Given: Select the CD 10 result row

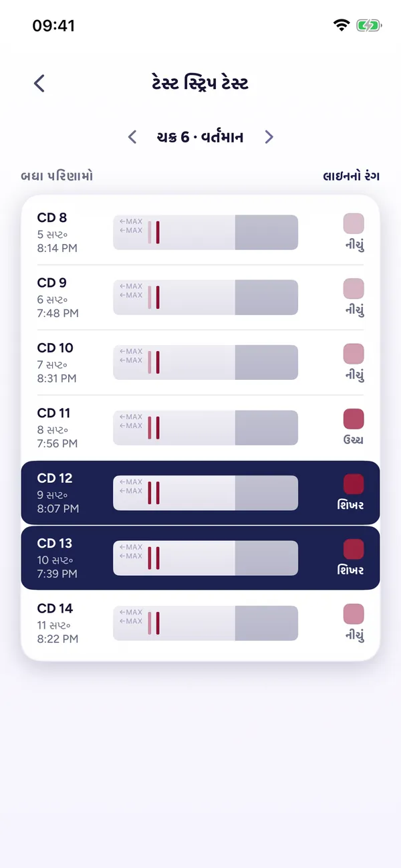Looking at the screenshot, I should pyautogui.click(x=200, y=362).
